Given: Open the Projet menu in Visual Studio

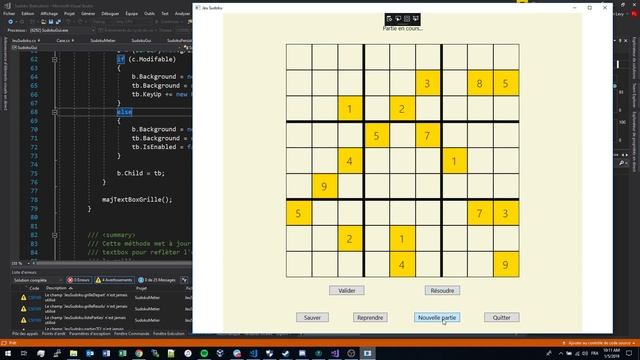Looking at the screenshot, I should tap(69, 13).
